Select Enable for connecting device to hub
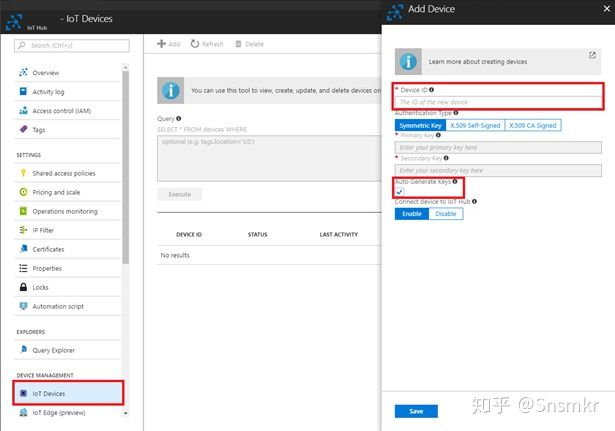615x431 pixels. point(412,214)
